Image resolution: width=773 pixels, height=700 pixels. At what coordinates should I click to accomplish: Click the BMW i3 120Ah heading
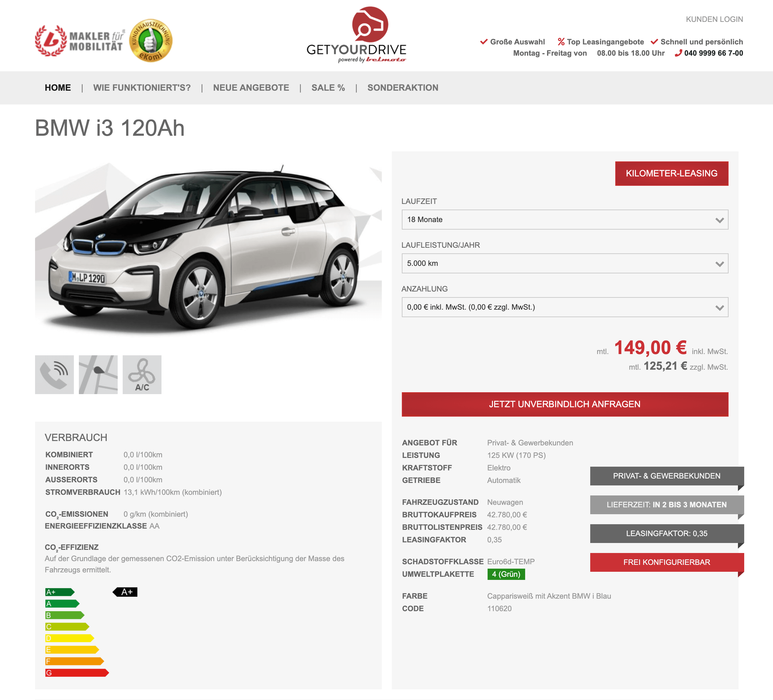click(x=110, y=128)
